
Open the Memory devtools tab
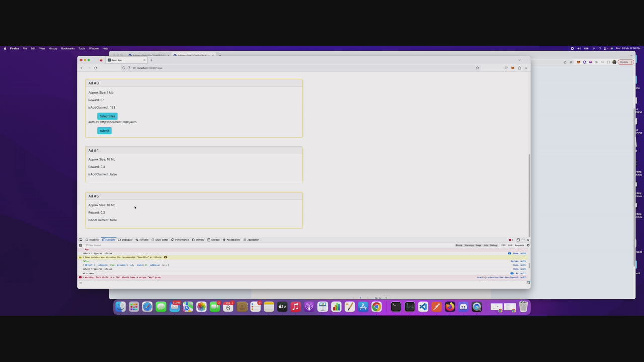(198, 240)
